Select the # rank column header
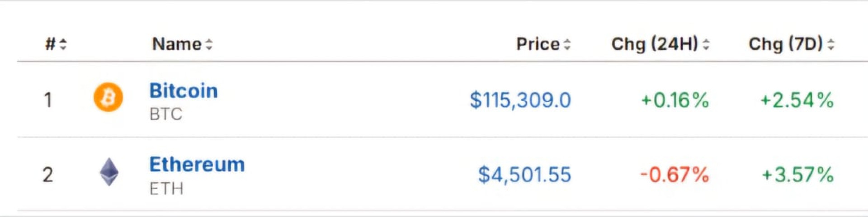Image resolution: width=868 pixels, height=217 pixels. (x=50, y=44)
